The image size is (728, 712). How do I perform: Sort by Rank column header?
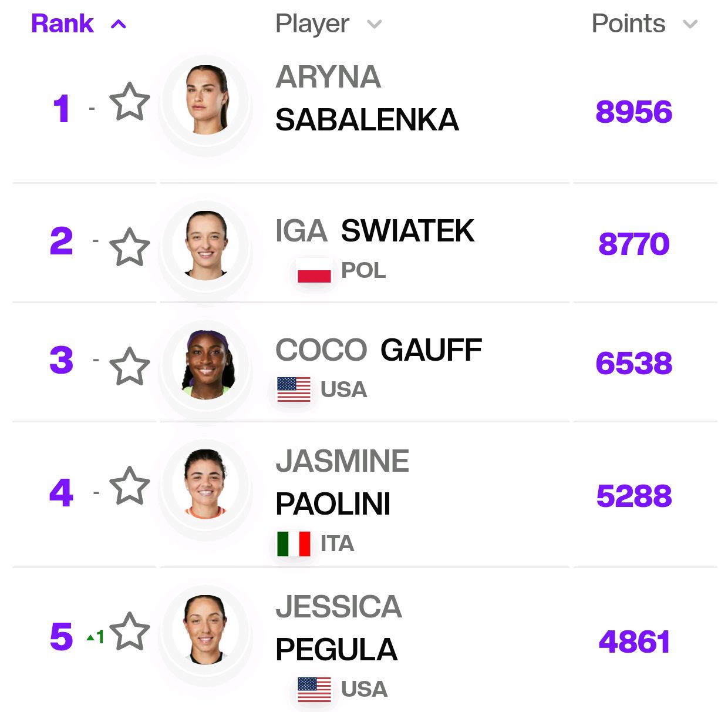(62, 23)
